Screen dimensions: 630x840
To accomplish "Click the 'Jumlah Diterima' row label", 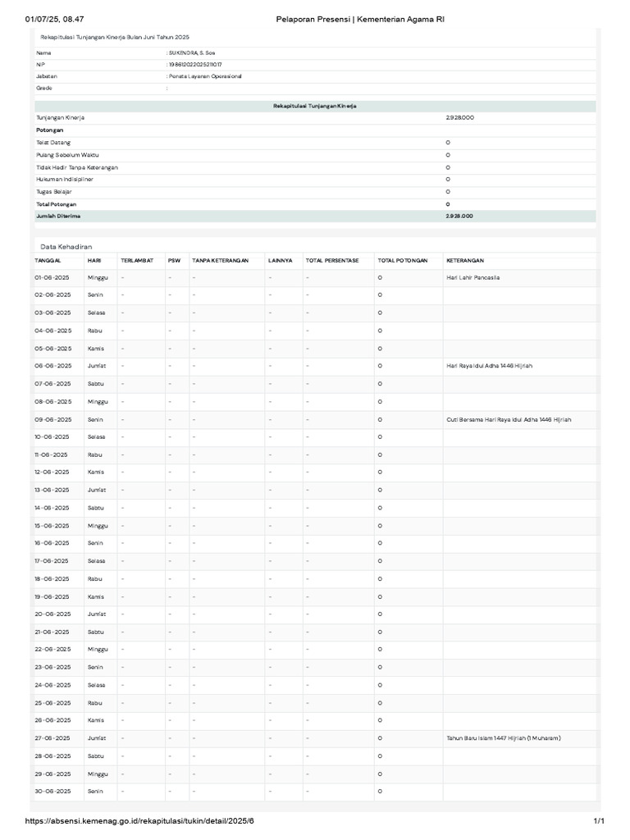I will 58,217.
